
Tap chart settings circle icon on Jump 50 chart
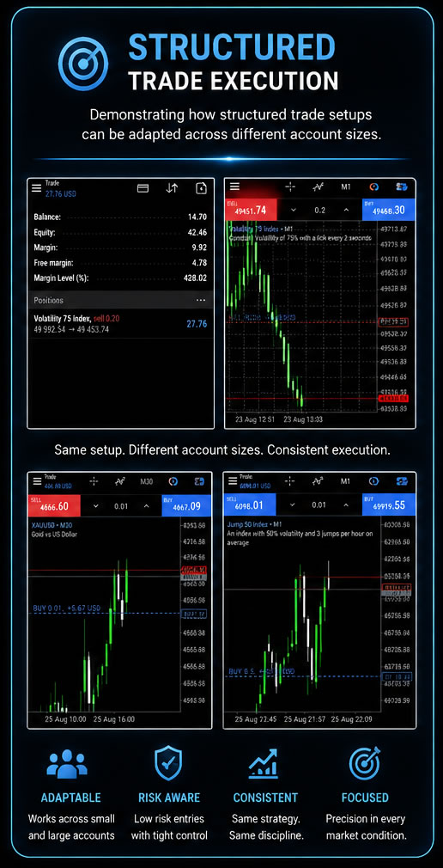click(373, 481)
